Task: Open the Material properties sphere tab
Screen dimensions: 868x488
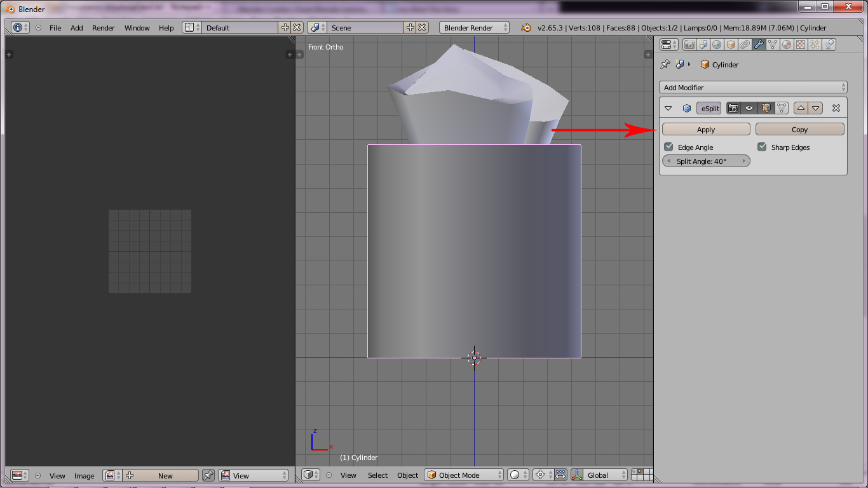Action: point(787,44)
